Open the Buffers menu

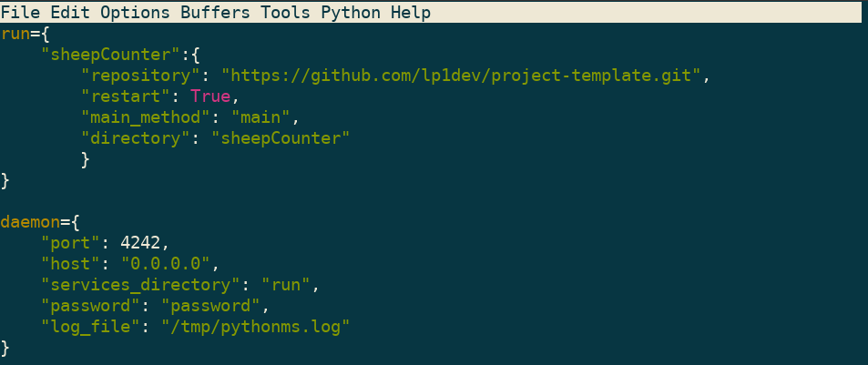click(x=214, y=12)
